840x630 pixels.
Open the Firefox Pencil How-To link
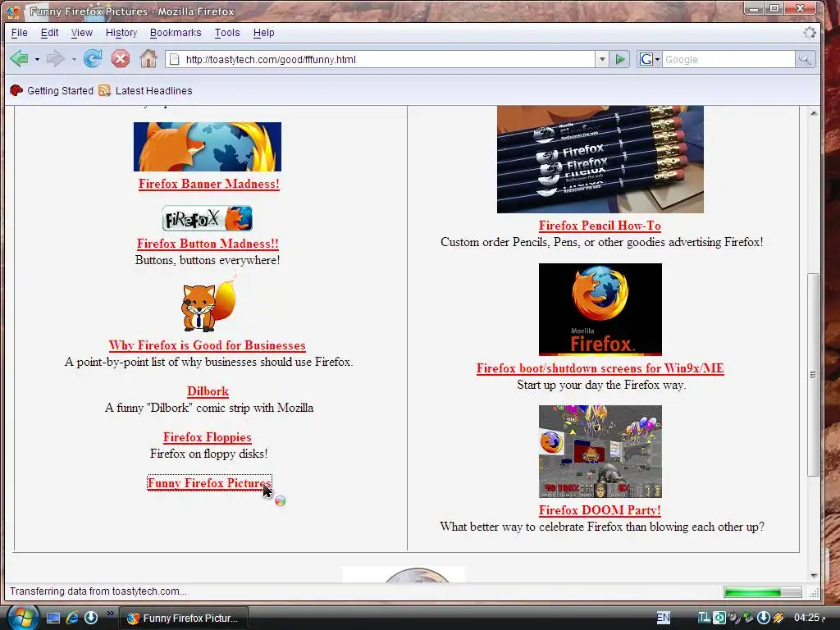(x=600, y=226)
